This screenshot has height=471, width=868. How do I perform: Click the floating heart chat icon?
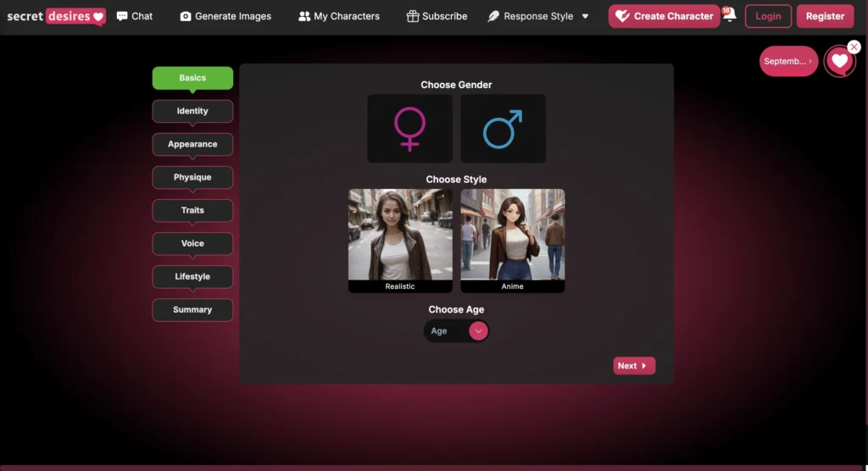click(839, 61)
